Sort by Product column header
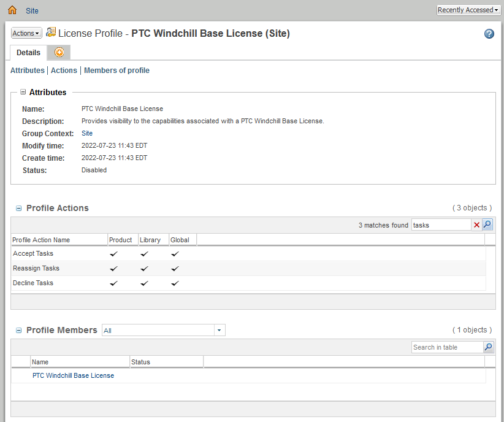The image size is (504, 422). coord(123,240)
